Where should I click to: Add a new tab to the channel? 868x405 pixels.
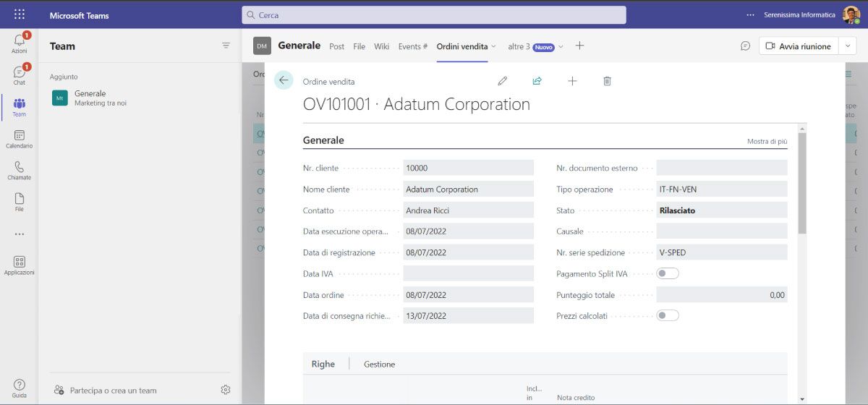click(579, 46)
